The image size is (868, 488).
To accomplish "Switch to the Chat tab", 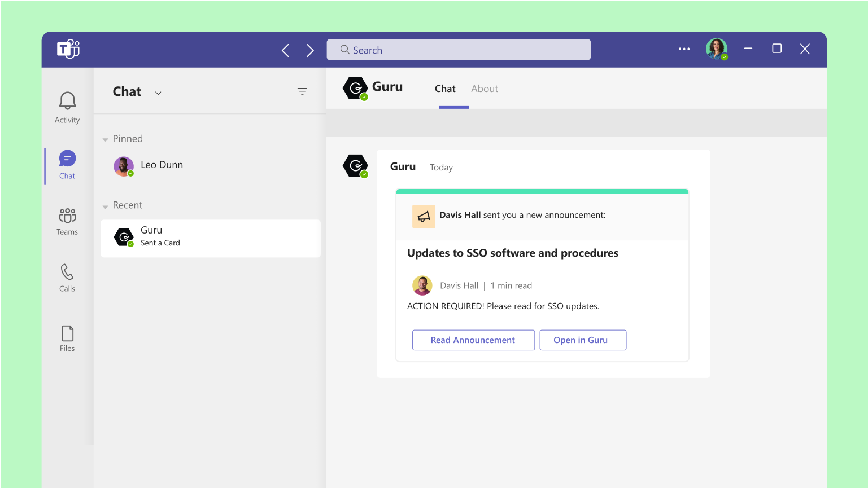I will (x=445, y=89).
